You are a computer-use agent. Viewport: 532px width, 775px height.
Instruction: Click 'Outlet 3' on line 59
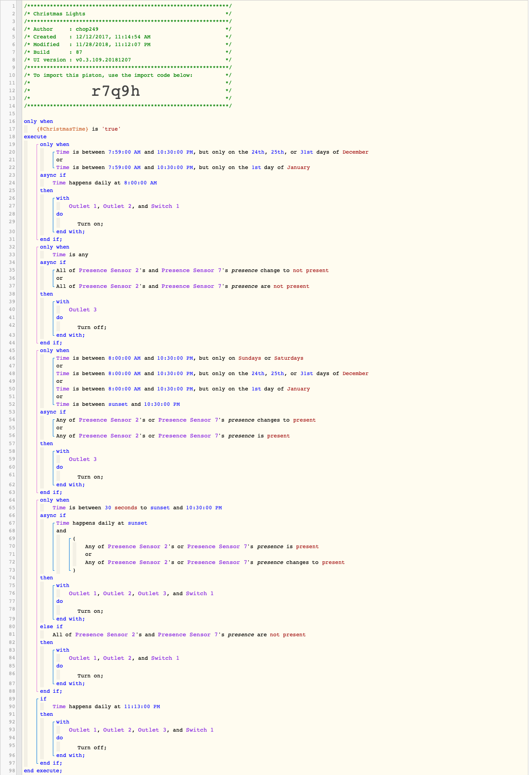pyautogui.click(x=83, y=459)
